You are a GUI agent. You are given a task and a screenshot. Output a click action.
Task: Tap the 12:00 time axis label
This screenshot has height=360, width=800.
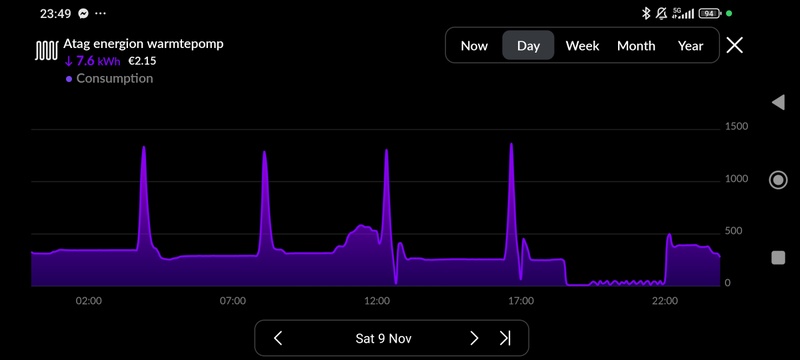point(377,301)
